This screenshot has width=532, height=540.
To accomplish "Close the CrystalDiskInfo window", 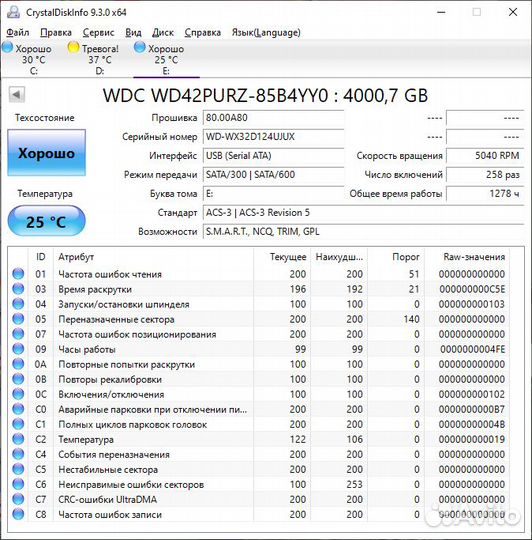I will pyautogui.click(x=513, y=12).
